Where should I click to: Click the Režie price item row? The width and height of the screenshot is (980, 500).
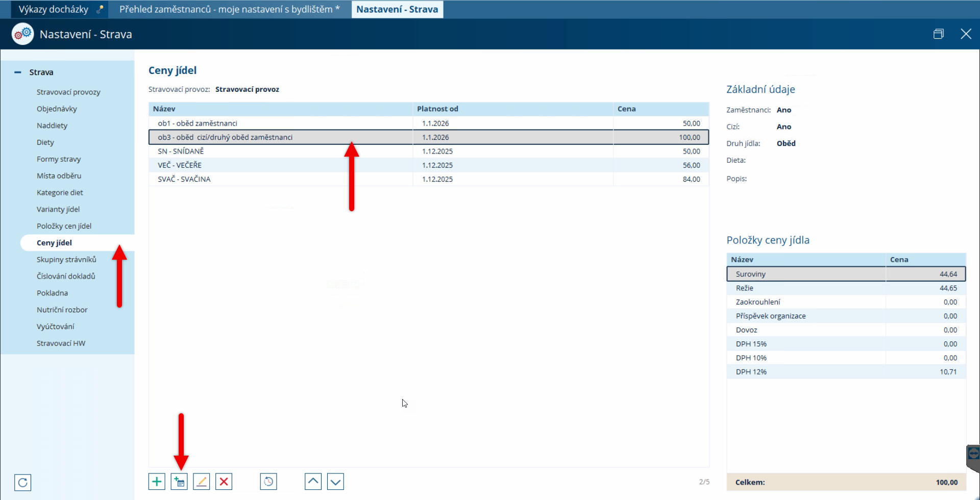click(846, 288)
